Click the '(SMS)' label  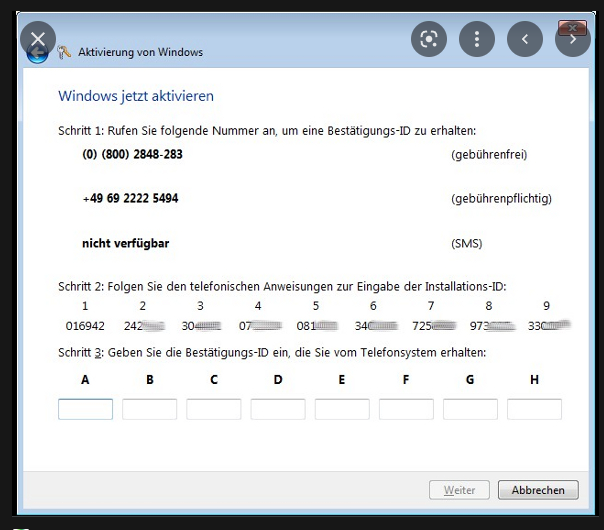(466, 243)
